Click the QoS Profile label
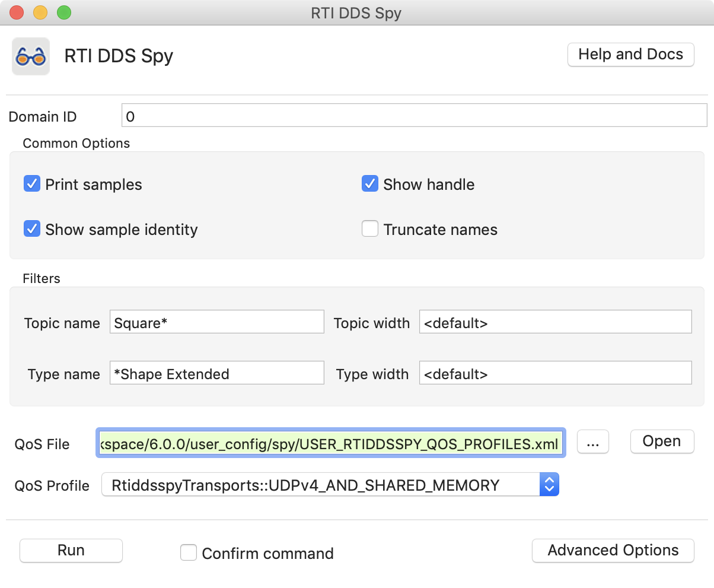This screenshot has height=588, width=714. 52,485
